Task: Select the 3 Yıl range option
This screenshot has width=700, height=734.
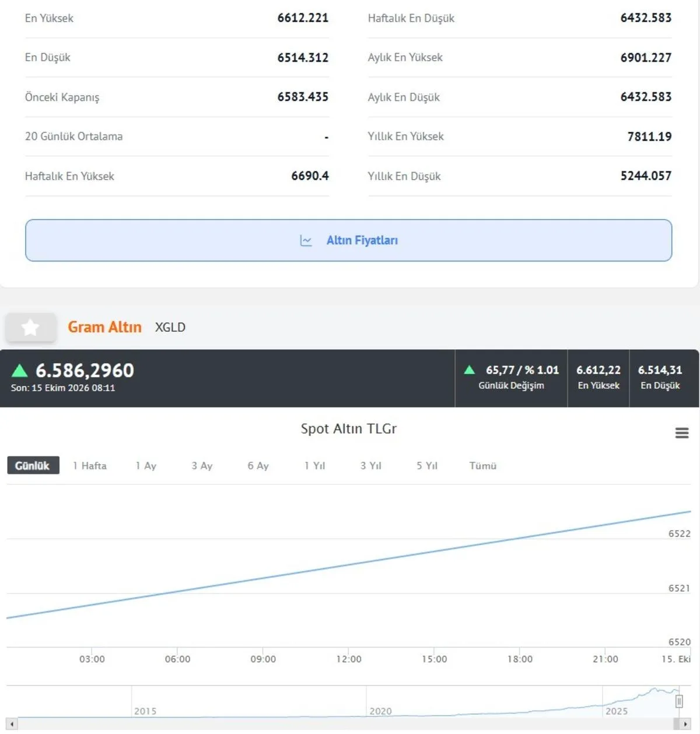Action: [x=370, y=465]
